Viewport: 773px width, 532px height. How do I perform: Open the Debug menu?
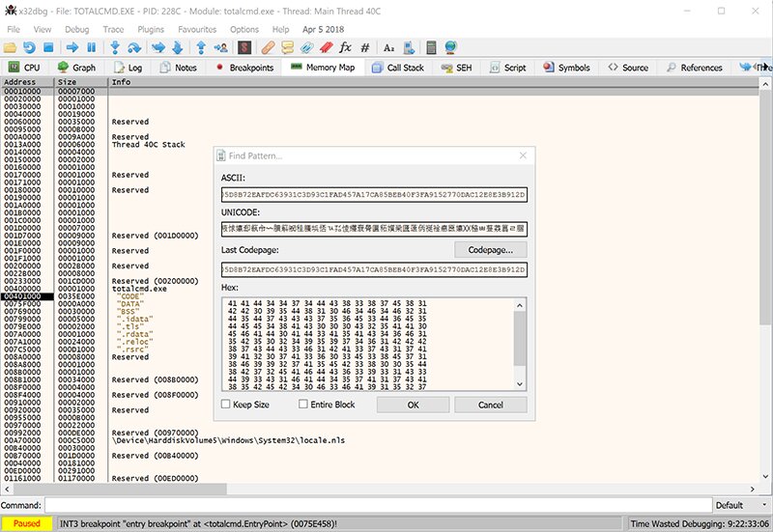[77, 30]
